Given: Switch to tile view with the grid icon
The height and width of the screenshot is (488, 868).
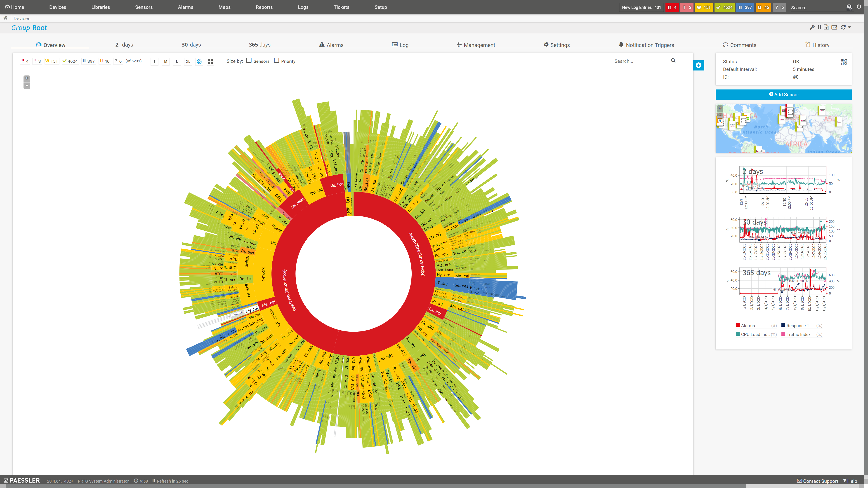Looking at the screenshot, I should coord(211,61).
